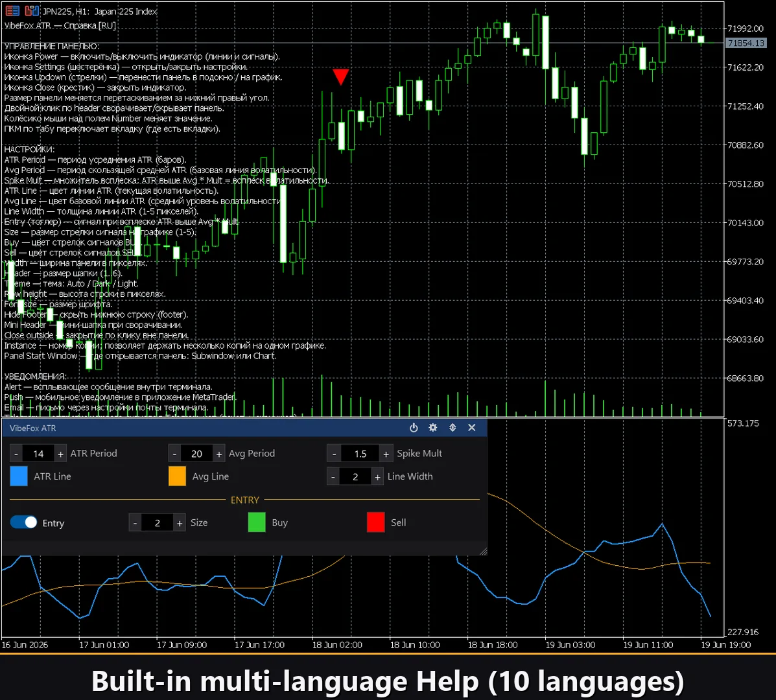Click the red sell signal arrow

click(341, 76)
